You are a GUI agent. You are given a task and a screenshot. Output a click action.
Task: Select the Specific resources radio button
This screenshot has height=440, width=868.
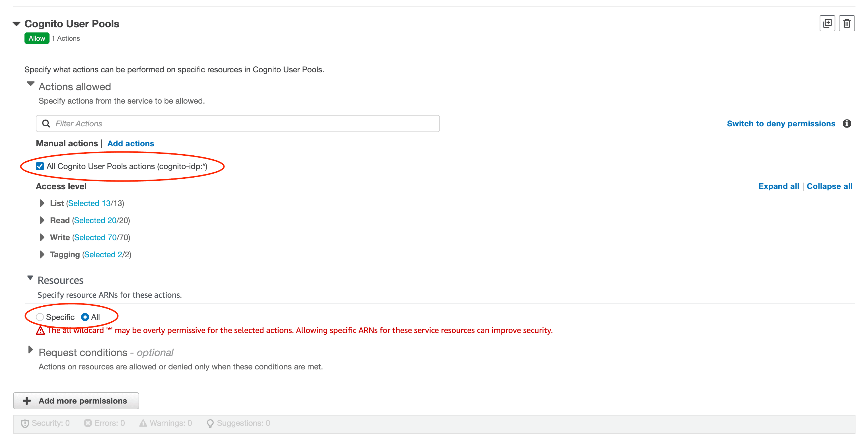tap(40, 317)
